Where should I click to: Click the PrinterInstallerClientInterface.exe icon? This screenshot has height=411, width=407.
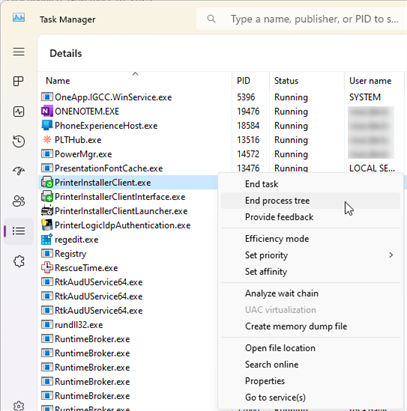(47, 197)
